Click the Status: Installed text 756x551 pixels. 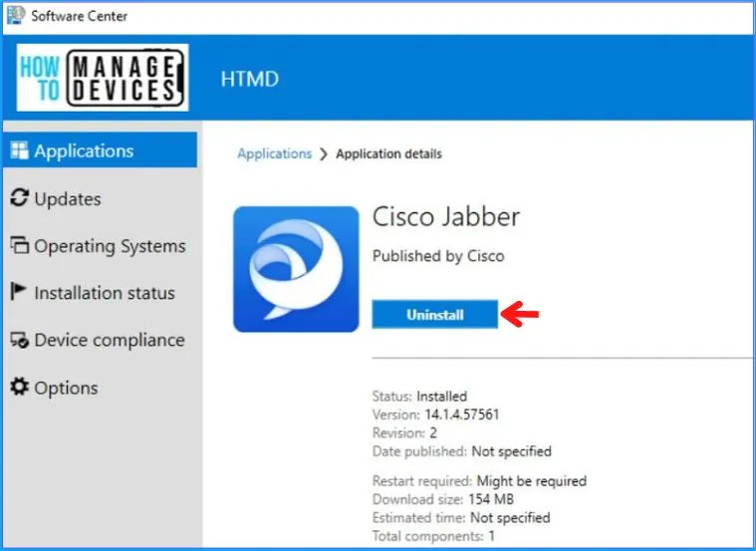pos(420,397)
